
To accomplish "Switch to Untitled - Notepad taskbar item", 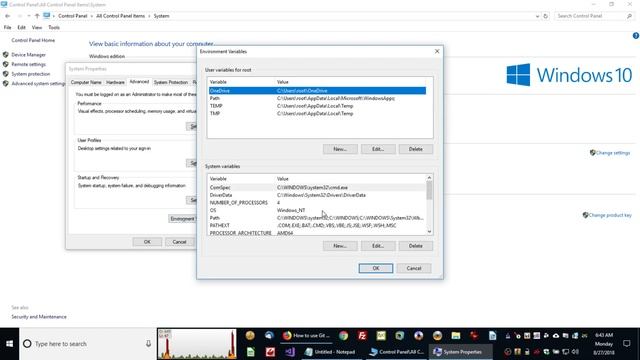I will pos(331,352).
